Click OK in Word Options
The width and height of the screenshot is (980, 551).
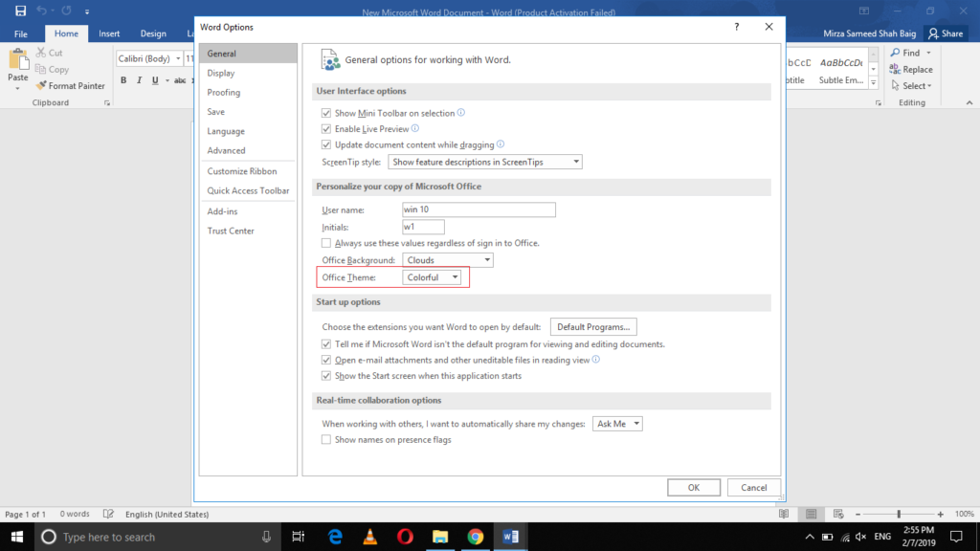pyautogui.click(x=694, y=487)
